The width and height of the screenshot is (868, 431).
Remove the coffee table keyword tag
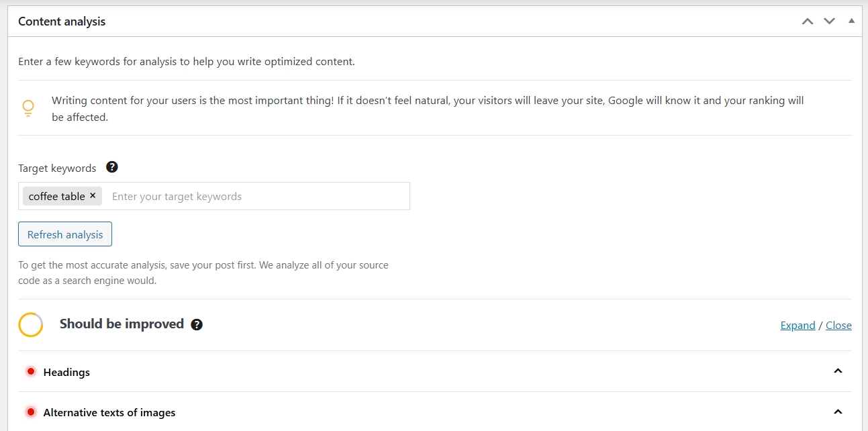point(93,195)
